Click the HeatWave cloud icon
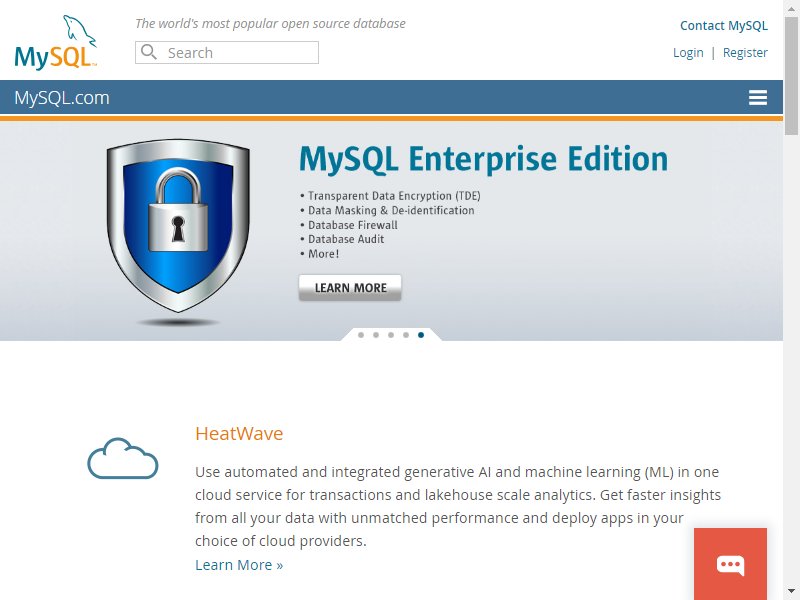Viewport: 800px width, 600px height. point(123,458)
